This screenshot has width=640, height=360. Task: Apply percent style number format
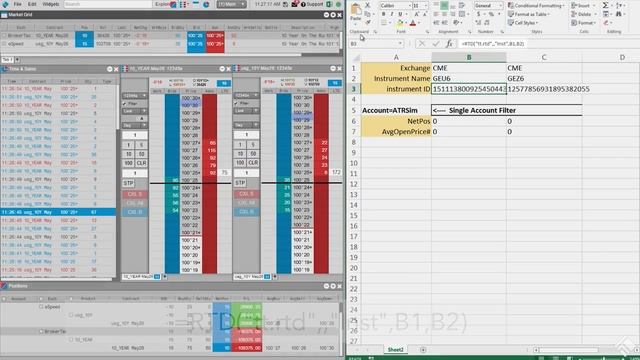coord(491,14)
